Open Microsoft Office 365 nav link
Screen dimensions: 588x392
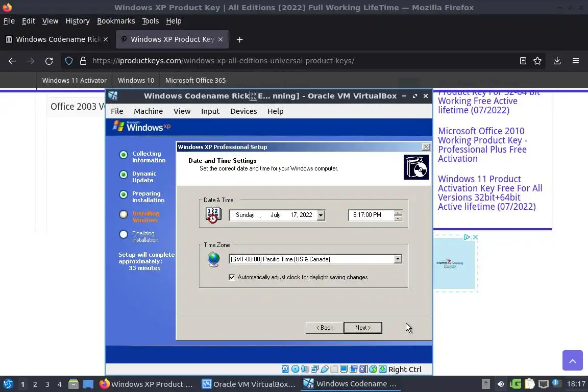point(195,80)
